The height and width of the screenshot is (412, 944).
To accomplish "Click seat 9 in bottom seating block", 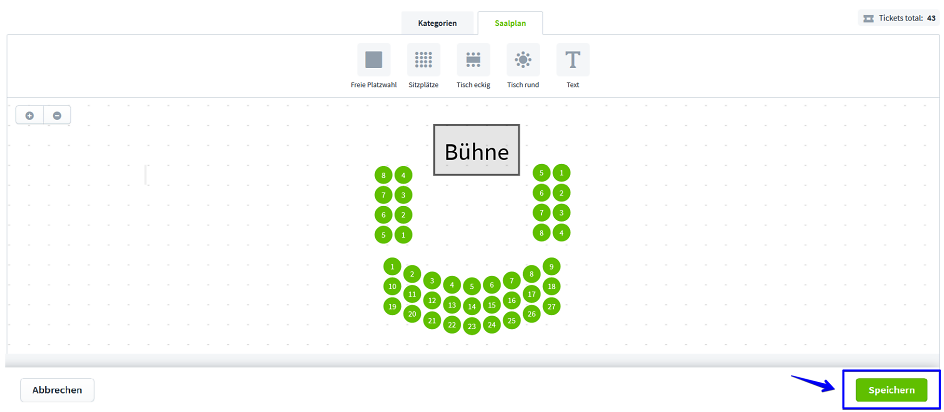I will tap(552, 266).
